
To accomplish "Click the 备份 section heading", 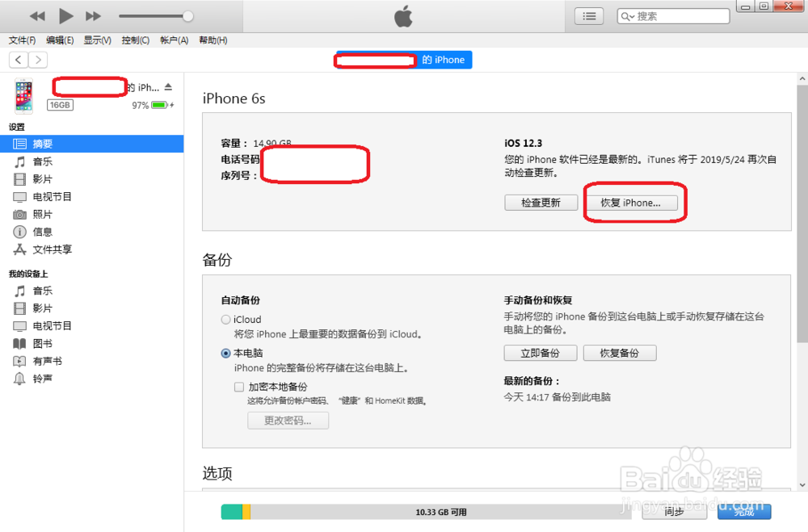I will tap(217, 260).
